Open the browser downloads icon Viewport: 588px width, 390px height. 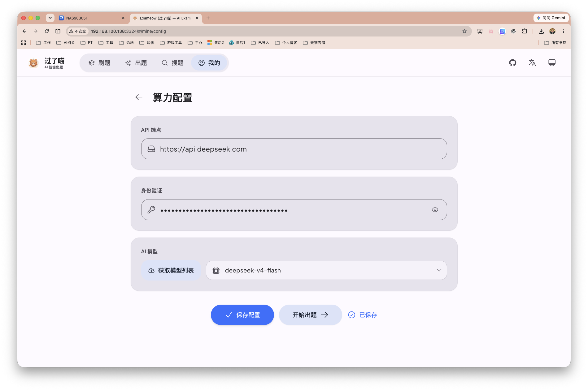coord(541,31)
